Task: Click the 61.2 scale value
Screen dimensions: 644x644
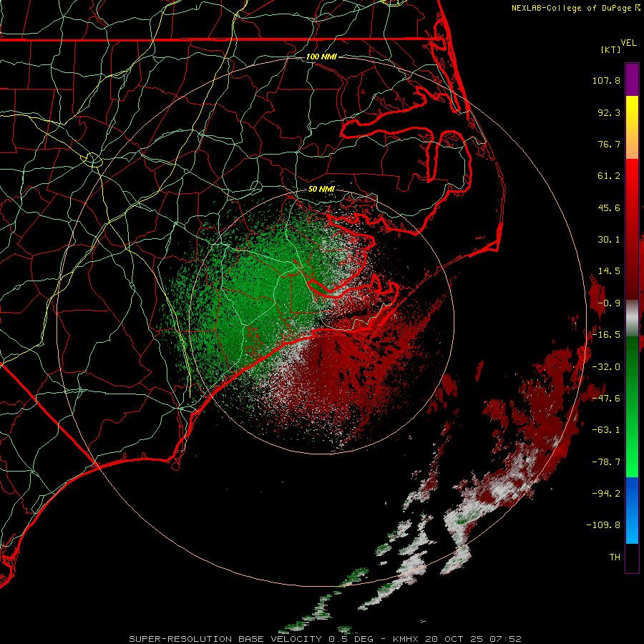Action: [609, 176]
